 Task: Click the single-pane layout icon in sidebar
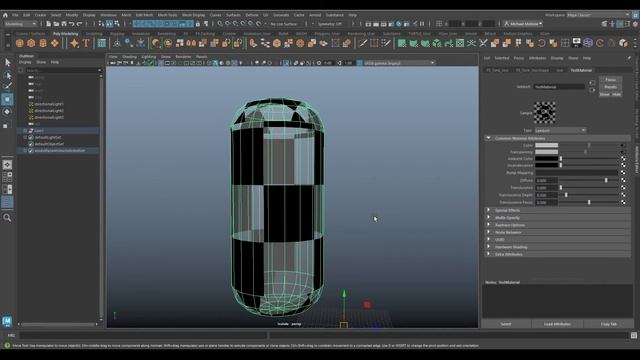coord(7,165)
